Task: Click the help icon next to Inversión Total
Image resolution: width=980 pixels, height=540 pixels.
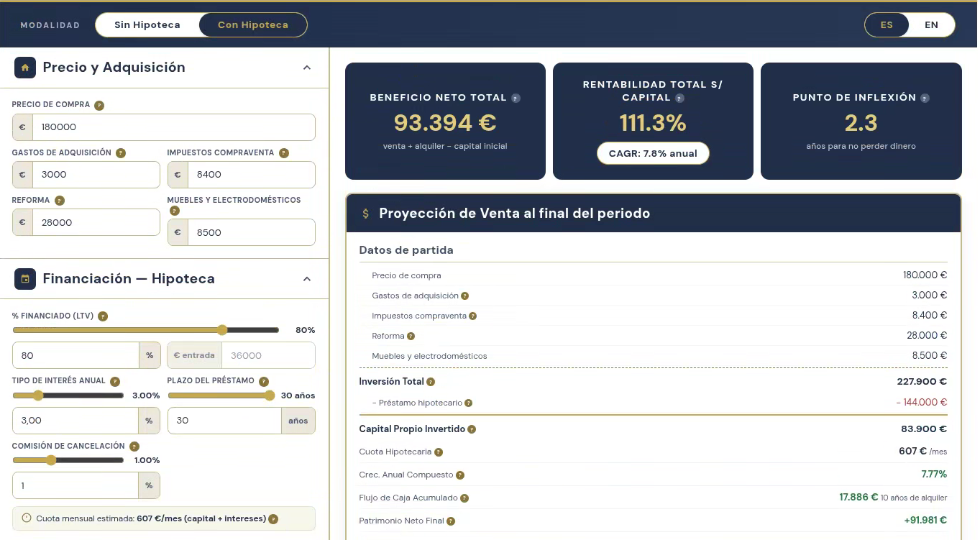Action: [431, 382]
